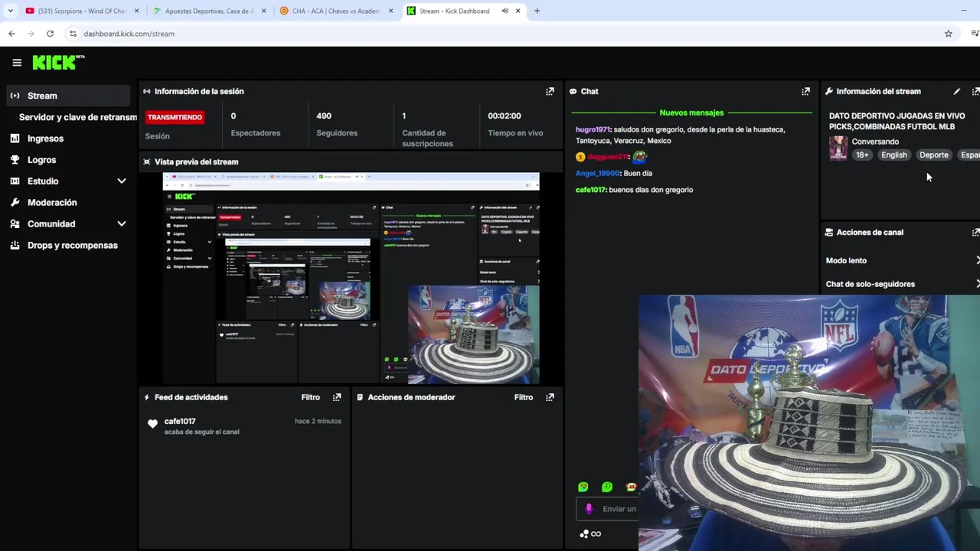Screen dimensions: 980x551
Task: Open Filtro in Acciones de moderador
Action: 523,397
